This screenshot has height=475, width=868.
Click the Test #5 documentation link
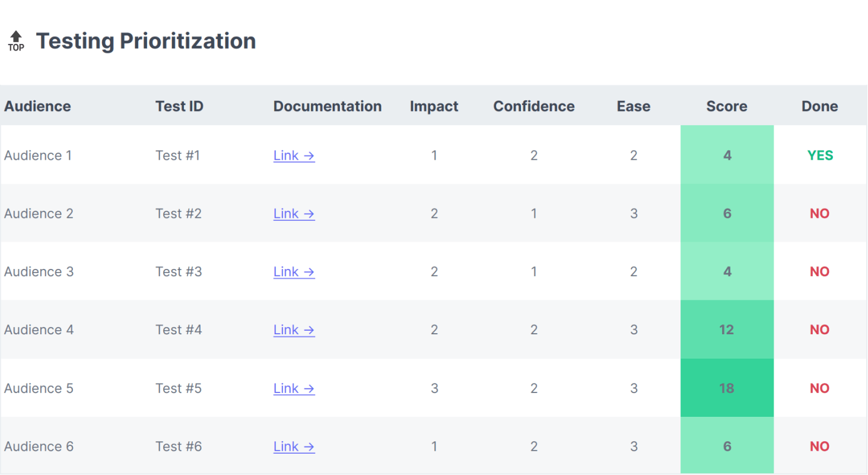click(x=294, y=388)
